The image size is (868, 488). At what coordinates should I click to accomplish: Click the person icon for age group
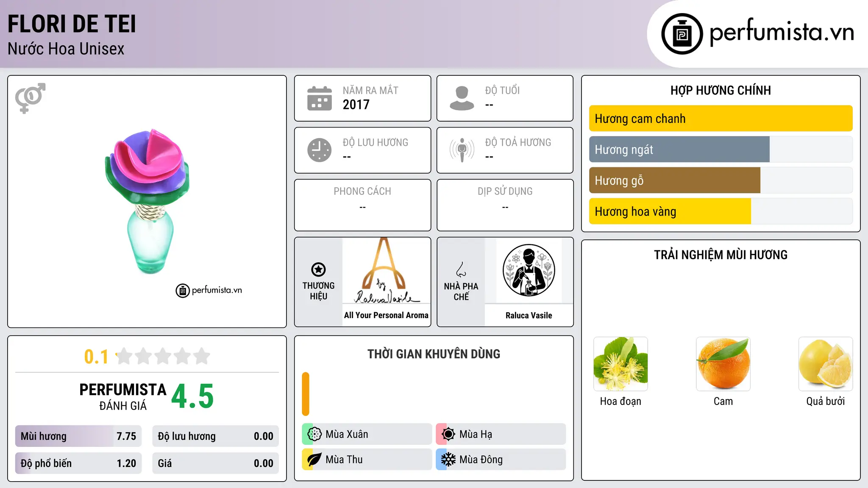point(462,98)
